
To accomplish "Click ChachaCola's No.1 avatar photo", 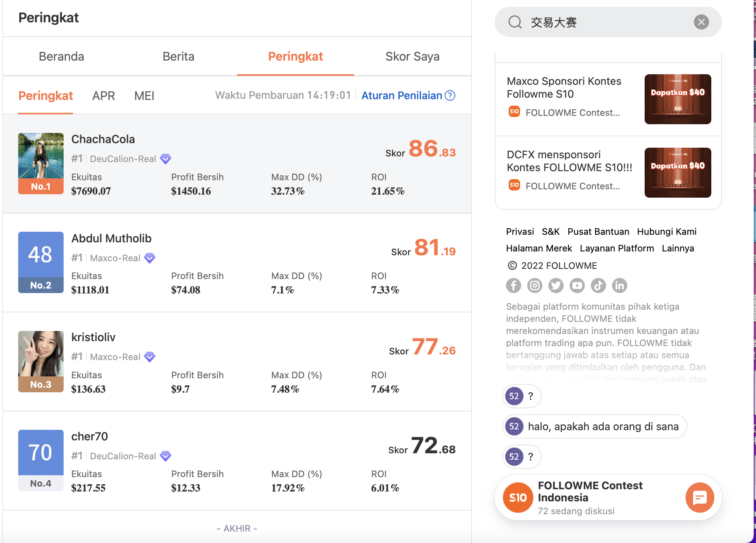I will (x=41, y=163).
